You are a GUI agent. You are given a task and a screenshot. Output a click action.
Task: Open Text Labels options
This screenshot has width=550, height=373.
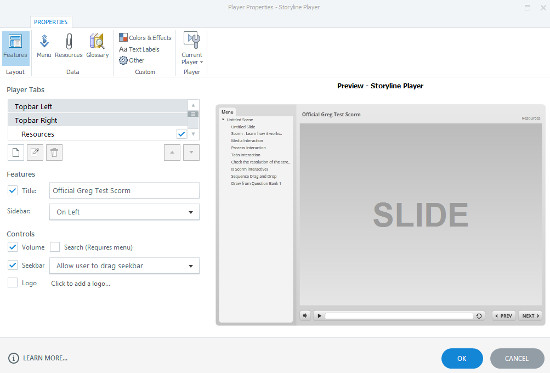[x=139, y=49]
